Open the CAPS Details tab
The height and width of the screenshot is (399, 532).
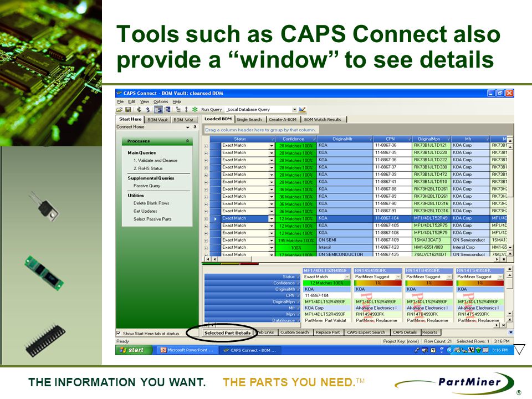click(x=405, y=332)
